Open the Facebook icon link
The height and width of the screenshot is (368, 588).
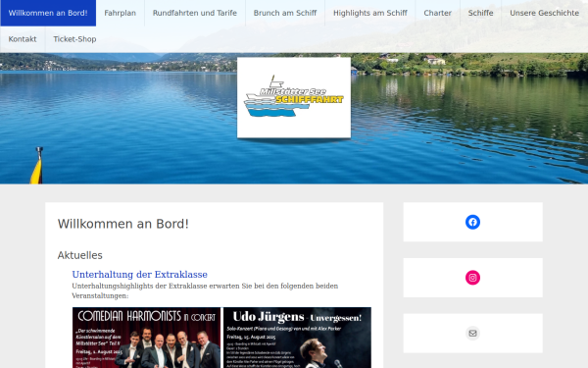coord(472,222)
